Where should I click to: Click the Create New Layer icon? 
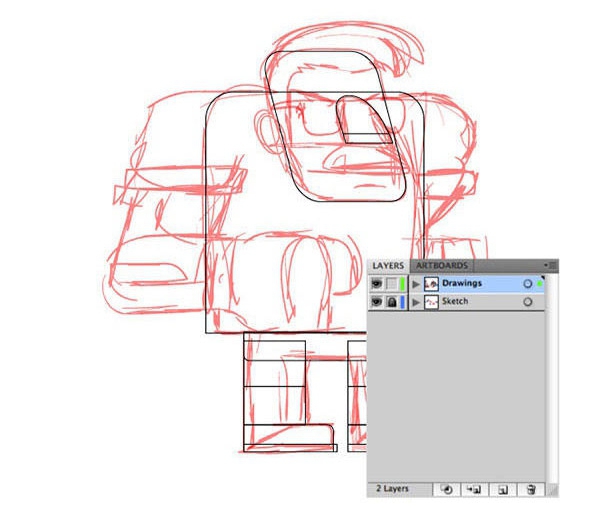503,490
